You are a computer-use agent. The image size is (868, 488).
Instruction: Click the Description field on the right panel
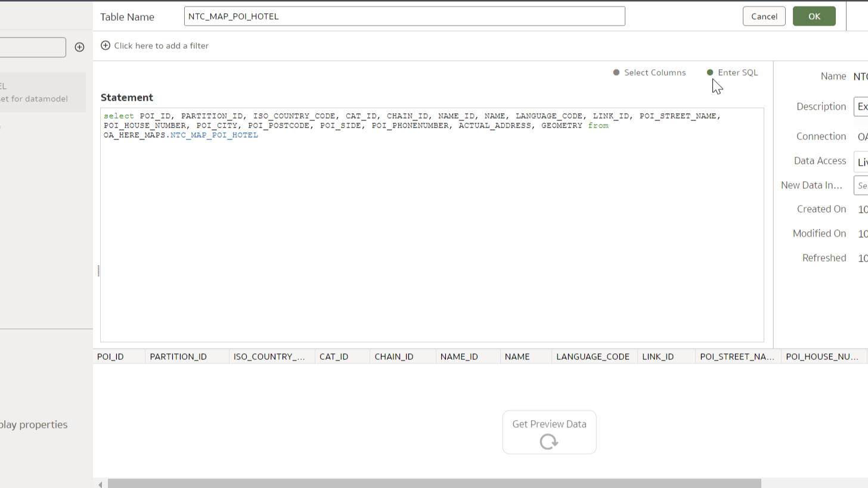[863, 107]
